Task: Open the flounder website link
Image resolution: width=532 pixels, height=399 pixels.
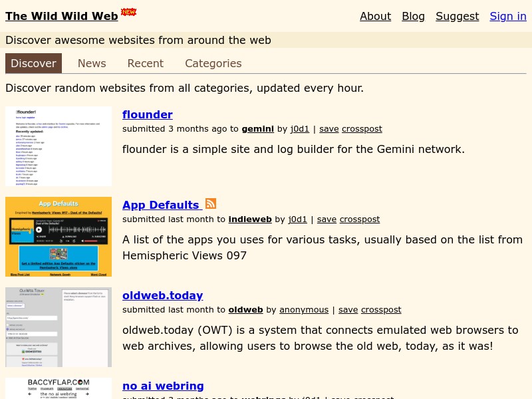Action: [x=148, y=114]
